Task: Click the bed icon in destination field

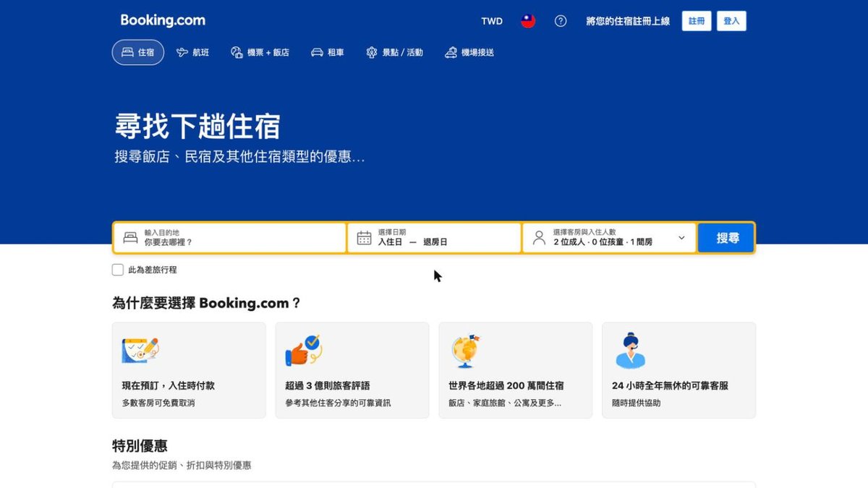Action: pos(130,238)
